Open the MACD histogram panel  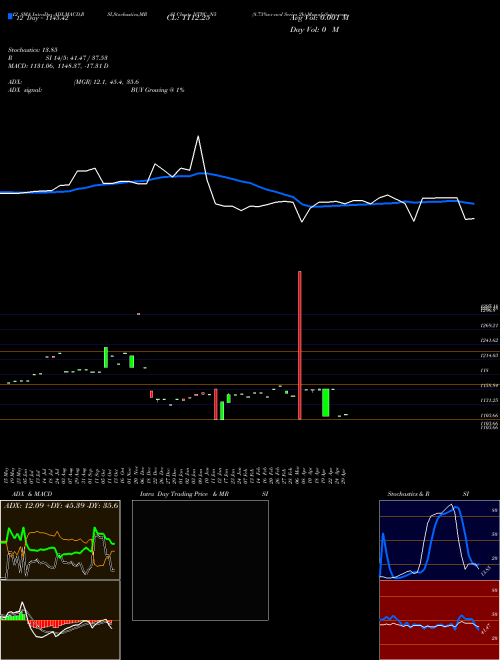click(60, 620)
